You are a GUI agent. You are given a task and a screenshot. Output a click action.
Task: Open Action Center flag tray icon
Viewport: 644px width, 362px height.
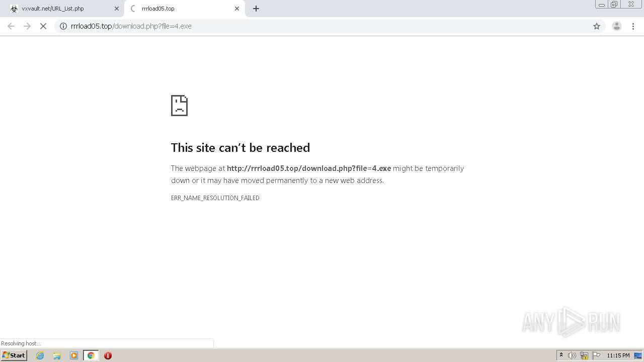pyautogui.click(x=596, y=355)
